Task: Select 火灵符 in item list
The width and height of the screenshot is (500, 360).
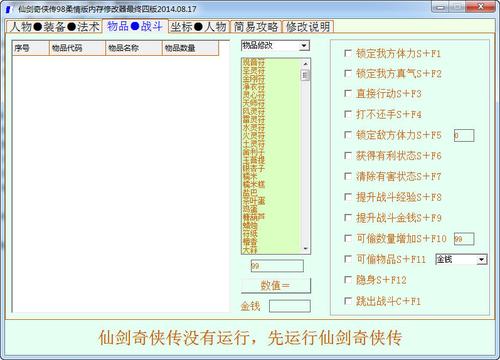Action: (254, 136)
